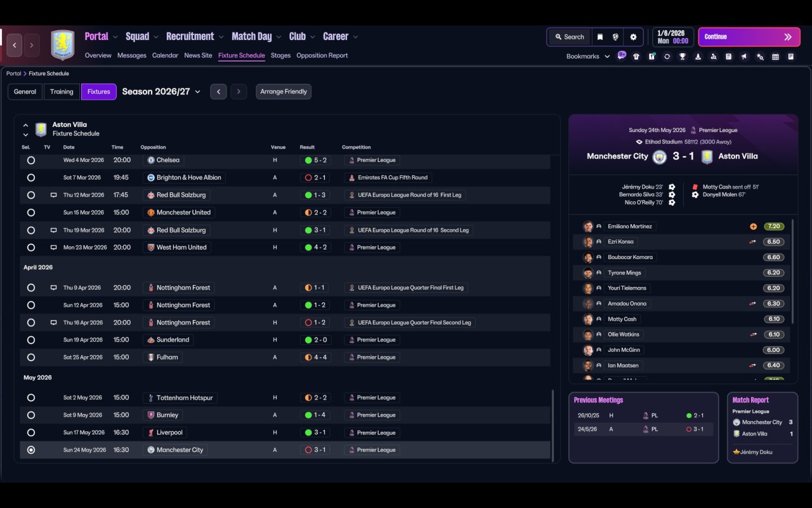
Task: Click the substitution arrow beside Ezri Konsa
Action: (753, 242)
